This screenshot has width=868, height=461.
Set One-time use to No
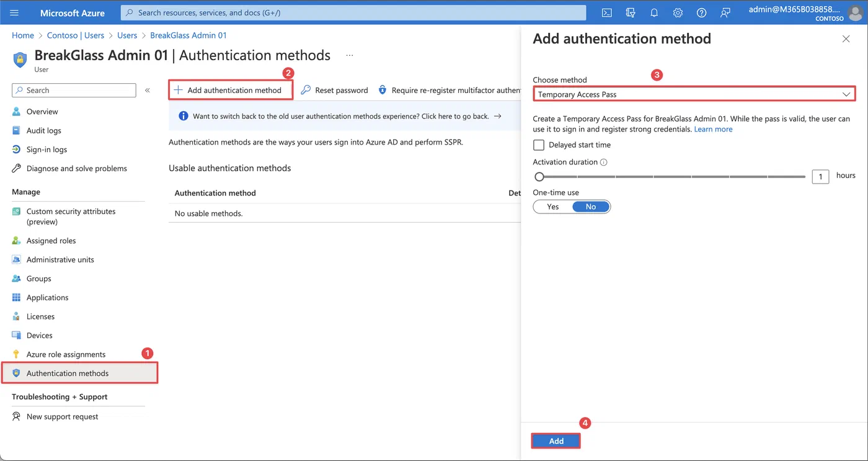pos(591,207)
